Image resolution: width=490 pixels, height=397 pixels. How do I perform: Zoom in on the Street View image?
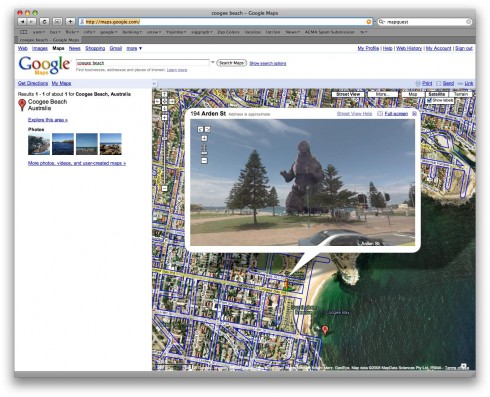[x=204, y=138]
